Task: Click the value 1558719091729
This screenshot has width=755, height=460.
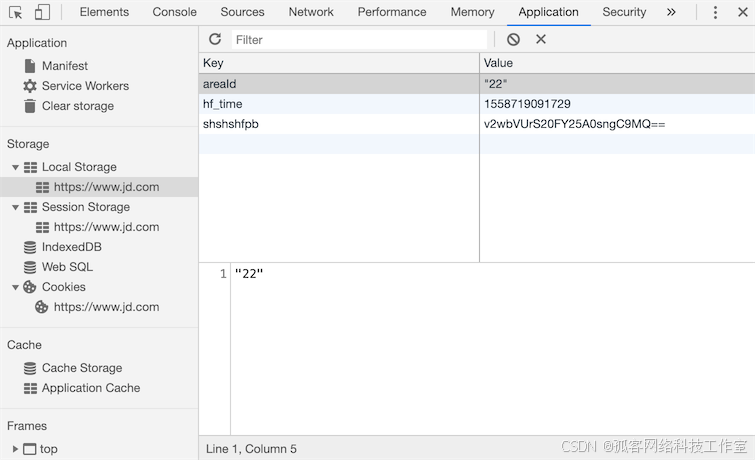Action: point(527,104)
